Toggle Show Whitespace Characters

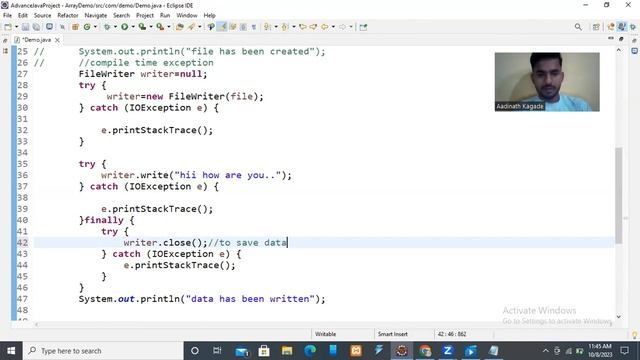(254, 27)
